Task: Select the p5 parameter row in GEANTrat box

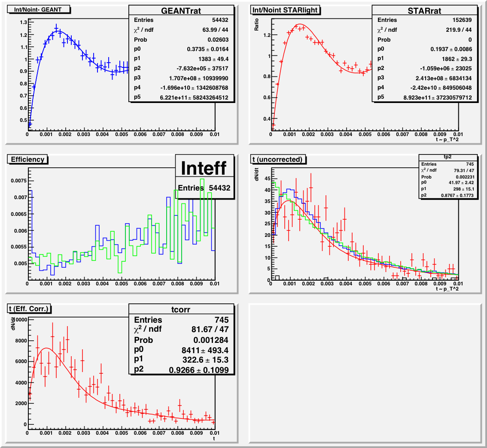Action: [x=181, y=97]
